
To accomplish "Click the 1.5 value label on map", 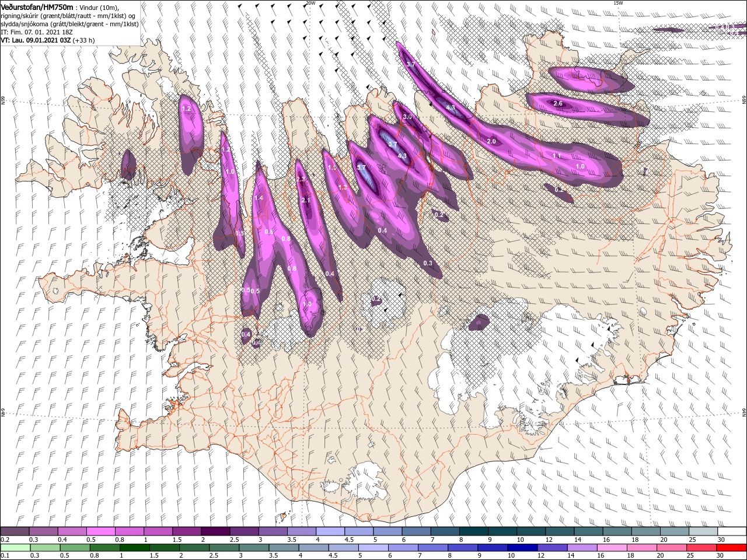I will pyautogui.click(x=332, y=167).
